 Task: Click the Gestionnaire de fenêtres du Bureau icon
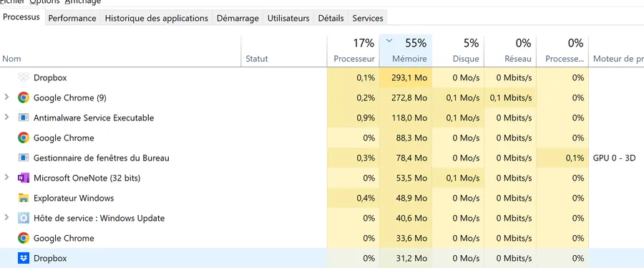(x=24, y=158)
